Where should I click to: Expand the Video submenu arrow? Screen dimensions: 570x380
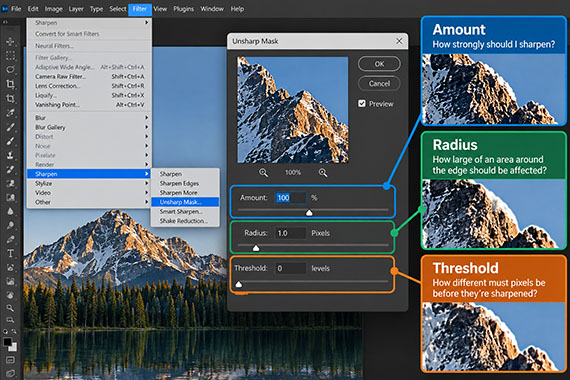pyautogui.click(x=146, y=193)
